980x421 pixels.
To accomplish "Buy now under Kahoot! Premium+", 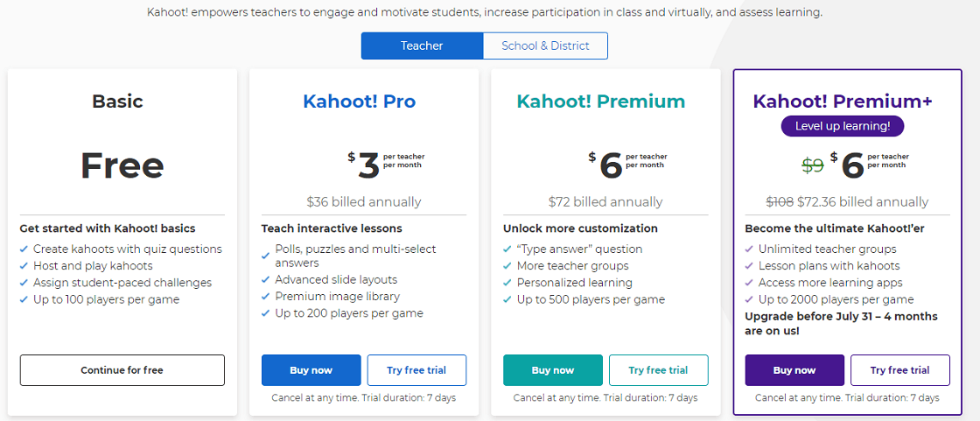I will [794, 370].
